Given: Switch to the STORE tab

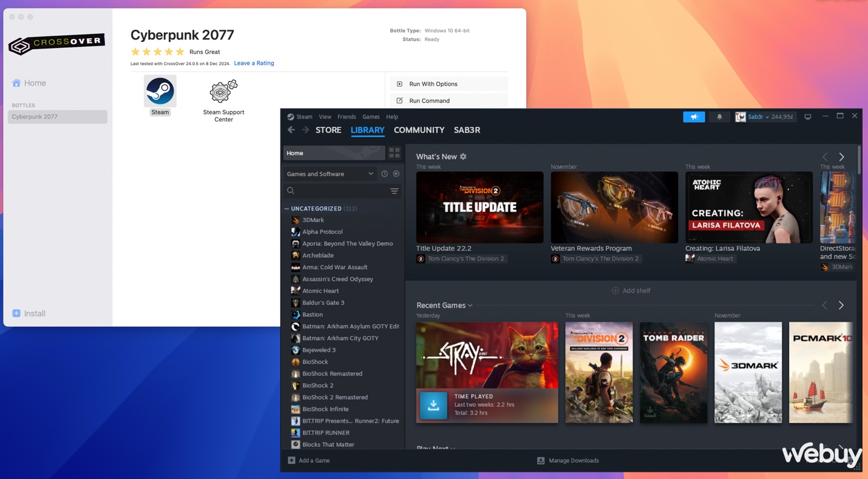Looking at the screenshot, I should (x=328, y=130).
